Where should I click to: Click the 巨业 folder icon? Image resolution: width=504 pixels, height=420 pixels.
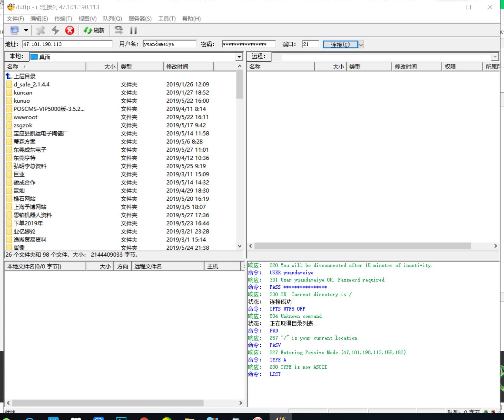coord(9,174)
